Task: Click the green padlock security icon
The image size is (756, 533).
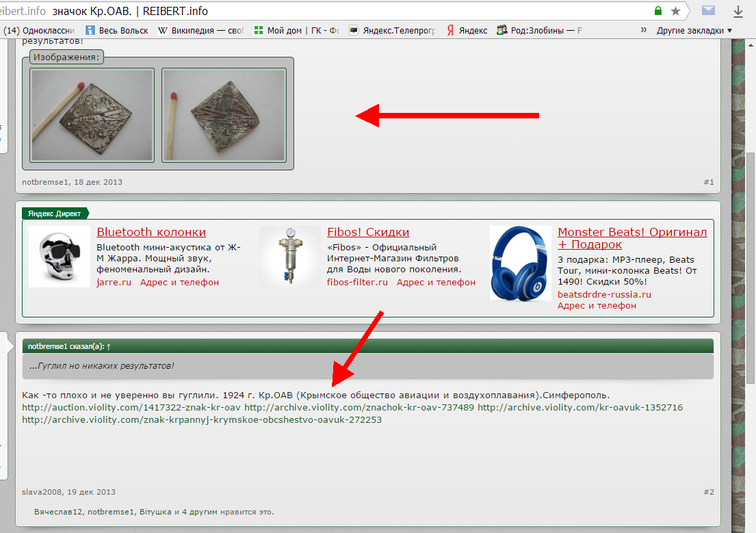Action: [x=658, y=11]
